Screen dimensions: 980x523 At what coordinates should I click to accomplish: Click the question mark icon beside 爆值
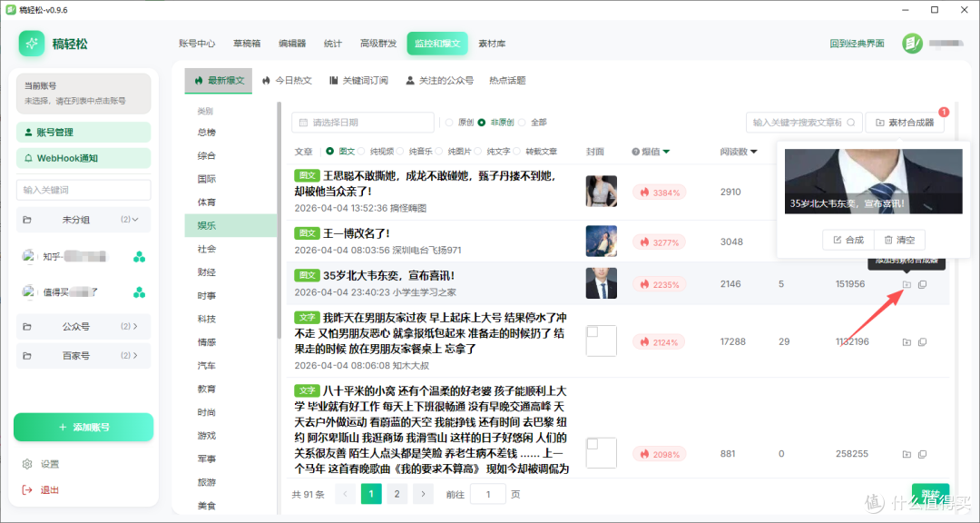click(635, 152)
